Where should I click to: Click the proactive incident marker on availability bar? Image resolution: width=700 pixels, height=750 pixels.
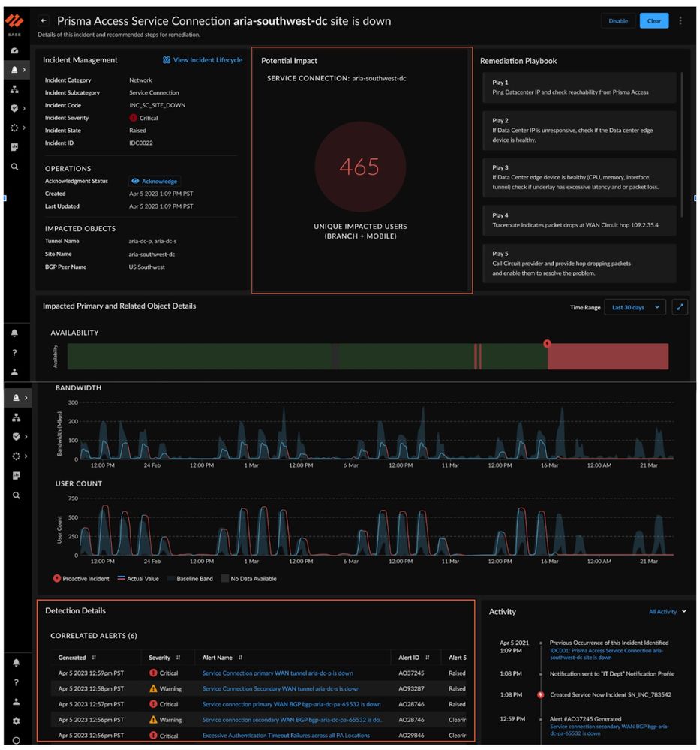(547, 343)
